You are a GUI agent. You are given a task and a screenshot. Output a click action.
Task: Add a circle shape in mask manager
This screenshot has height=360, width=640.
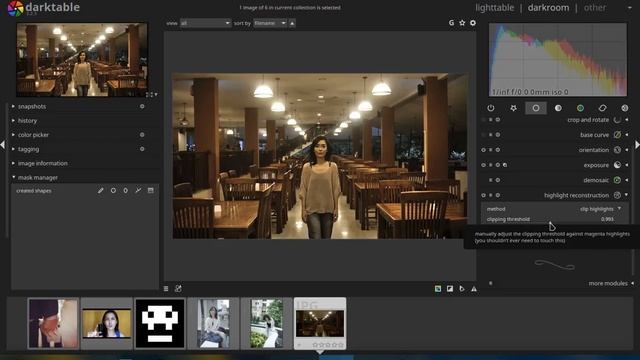click(113, 191)
